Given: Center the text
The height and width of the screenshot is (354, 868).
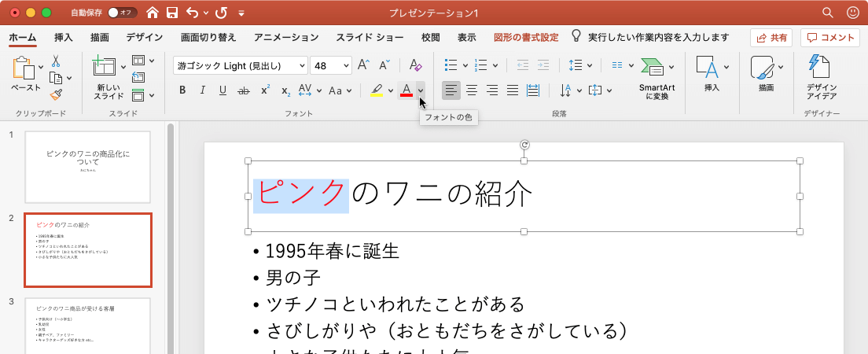Looking at the screenshot, I should [x=472, y=90].
